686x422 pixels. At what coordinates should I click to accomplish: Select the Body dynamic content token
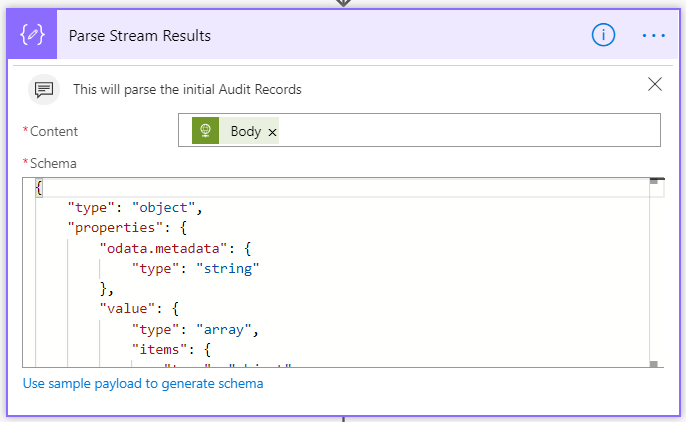coord(235,130)
